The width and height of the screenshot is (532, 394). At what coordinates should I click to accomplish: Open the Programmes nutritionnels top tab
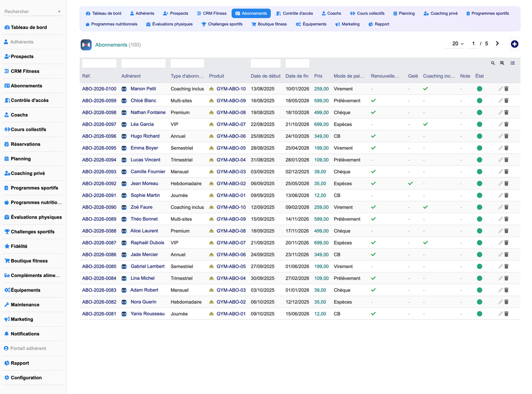[111, 24]
